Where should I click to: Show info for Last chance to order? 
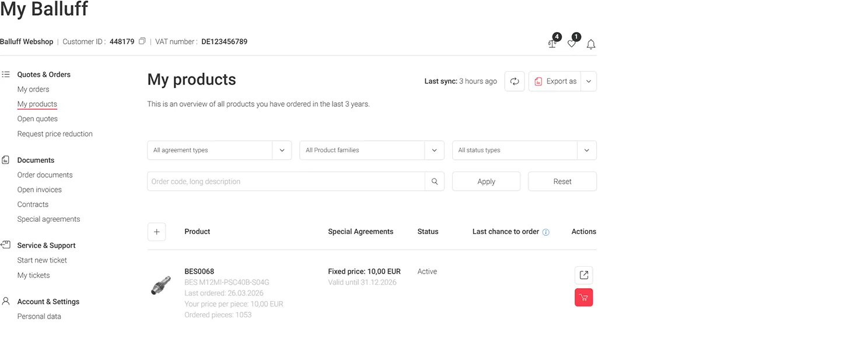pyautogui.click(x=546, y=232)
